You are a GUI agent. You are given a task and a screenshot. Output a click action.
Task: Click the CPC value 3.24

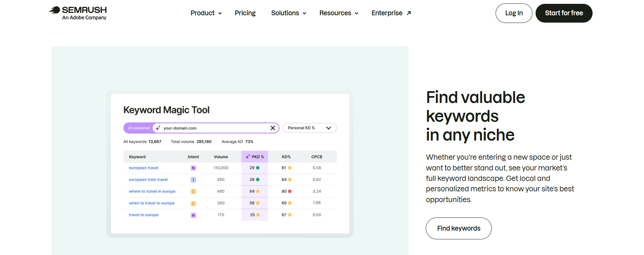(317, 191)
